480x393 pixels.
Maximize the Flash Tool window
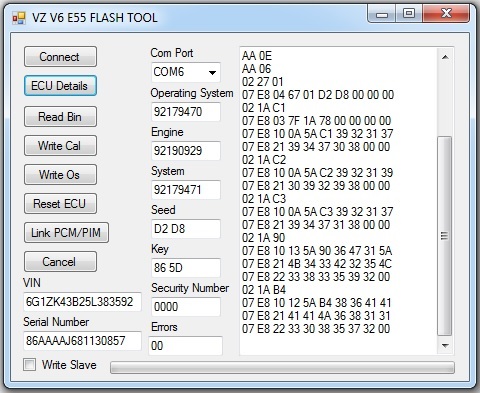pos(409,13)
